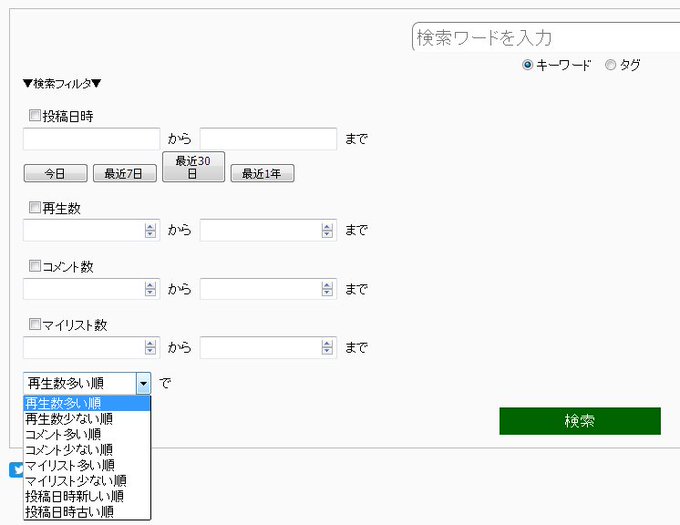Choose 再生数多い順 in the sort list
The image size is (680, 525).
pos(87,404)
